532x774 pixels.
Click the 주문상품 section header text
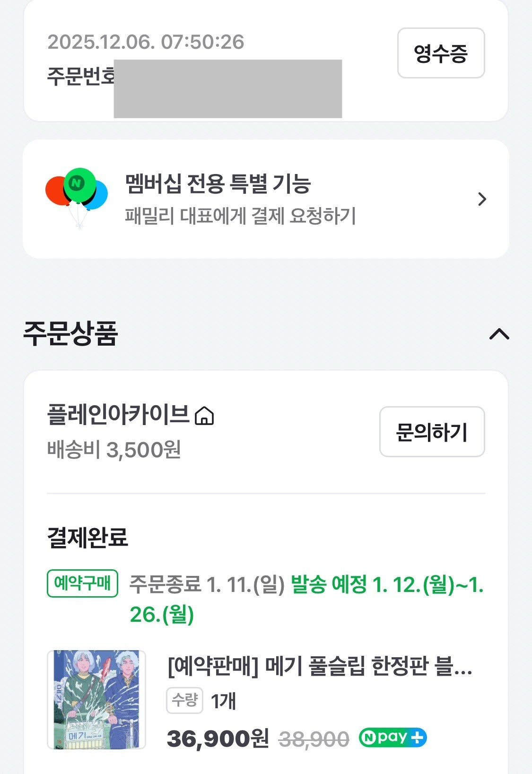tap(70, 333)
